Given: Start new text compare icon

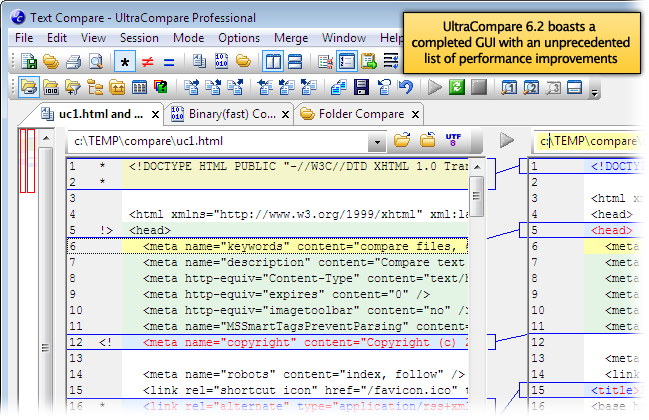Looking at the screenshot, I should point(200,62).
